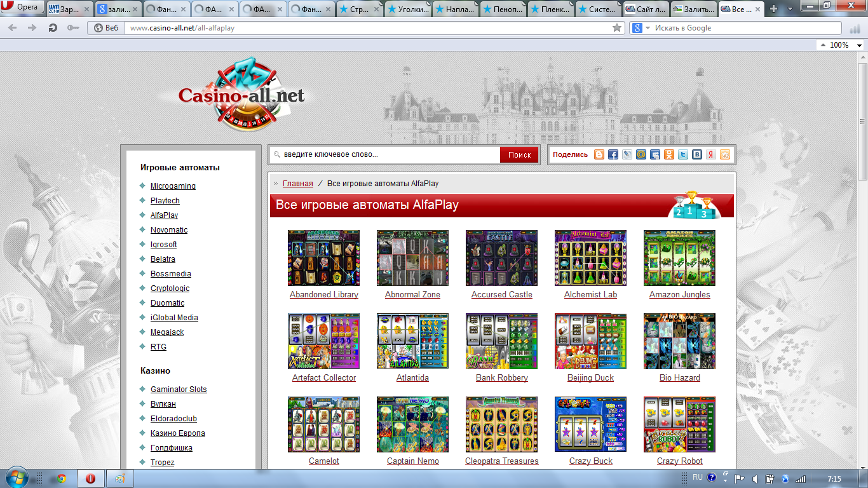
Task: Click the bookmark star in address bar
Action: pyautogui.click(x=616, y=28)
